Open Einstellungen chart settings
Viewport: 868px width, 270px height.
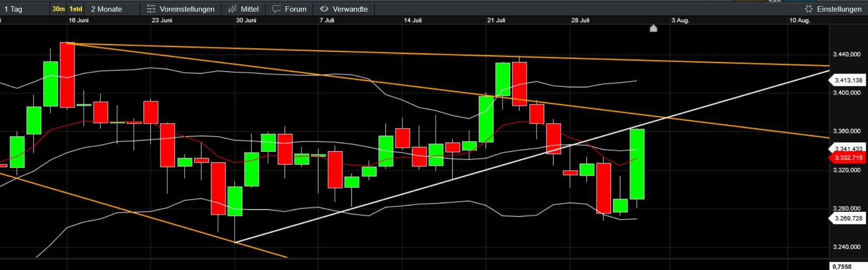[x=834, y=9]
